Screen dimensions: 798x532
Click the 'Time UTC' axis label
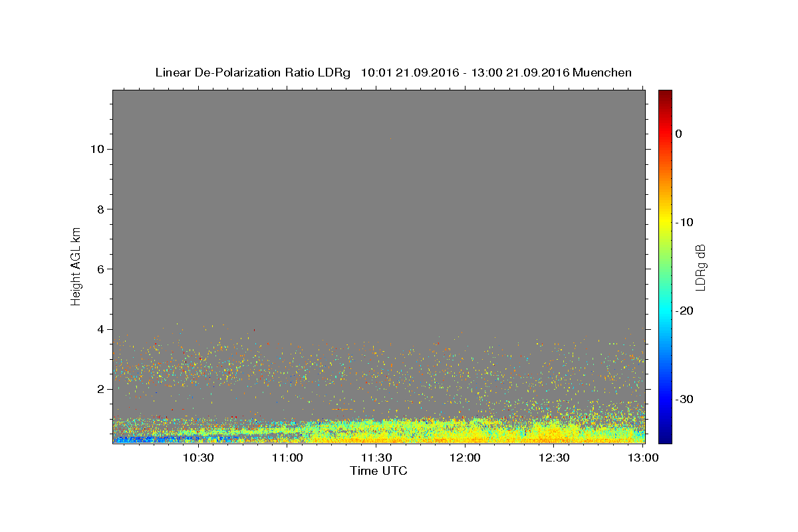(x=378, y=471)
